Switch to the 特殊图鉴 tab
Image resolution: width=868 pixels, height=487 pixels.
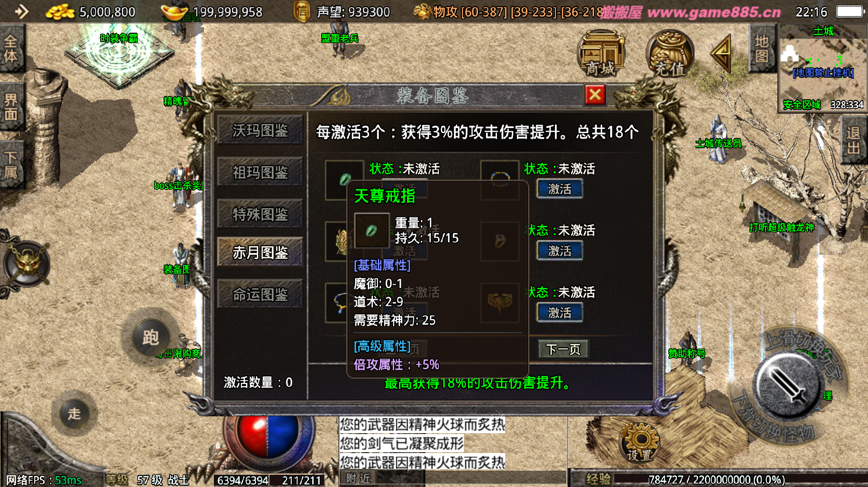260,214
